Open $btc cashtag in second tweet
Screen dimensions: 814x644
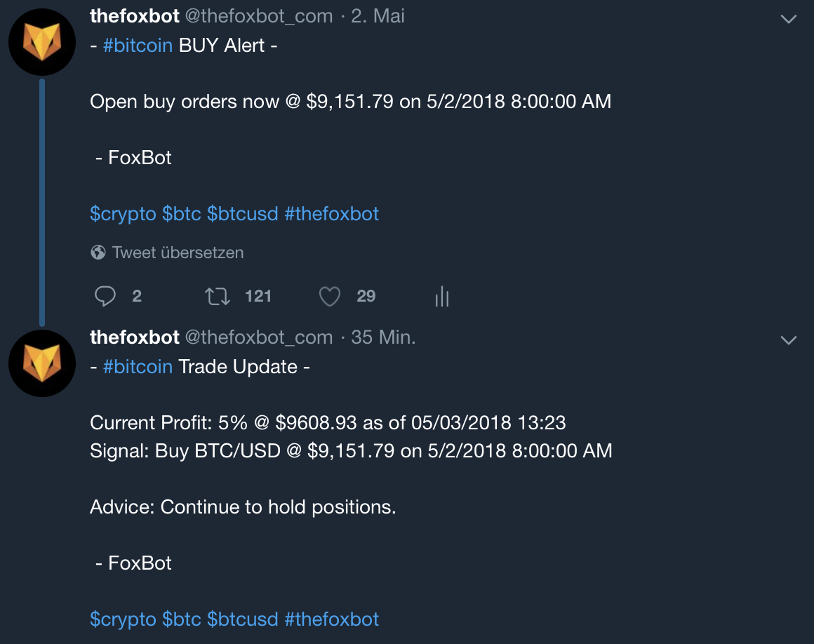pyautogui.click(x=181, y=619)
